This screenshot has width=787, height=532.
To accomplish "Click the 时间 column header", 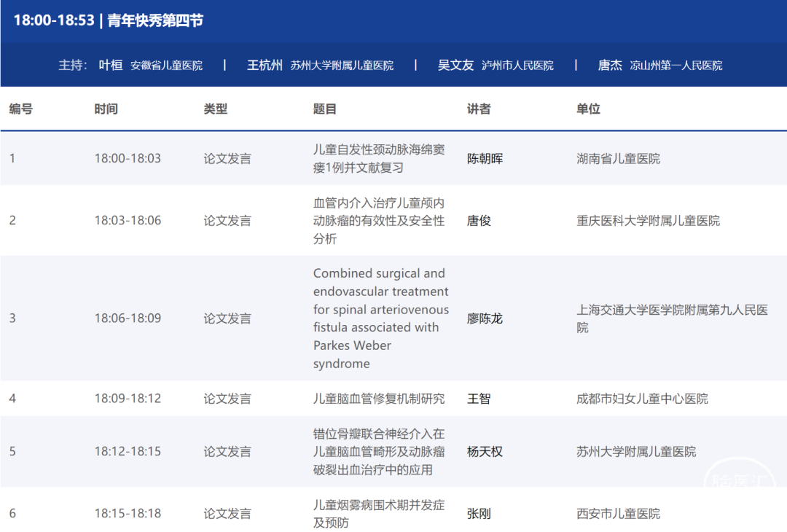I will point(106,109).
